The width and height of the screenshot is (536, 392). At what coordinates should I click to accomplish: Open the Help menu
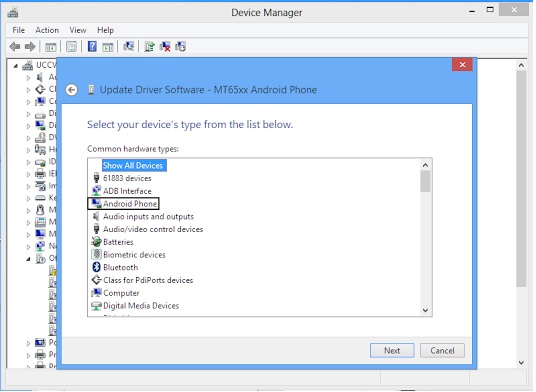point(105,30)
